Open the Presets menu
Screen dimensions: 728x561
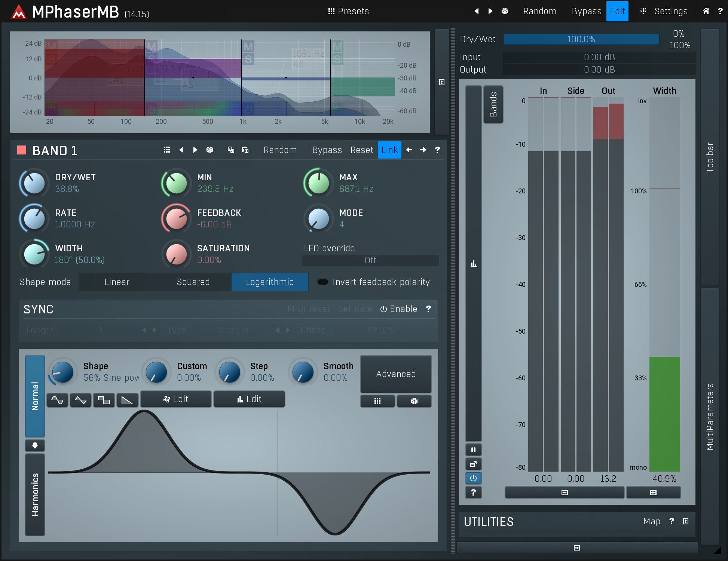pyautogui.click(x=349, y=11)
